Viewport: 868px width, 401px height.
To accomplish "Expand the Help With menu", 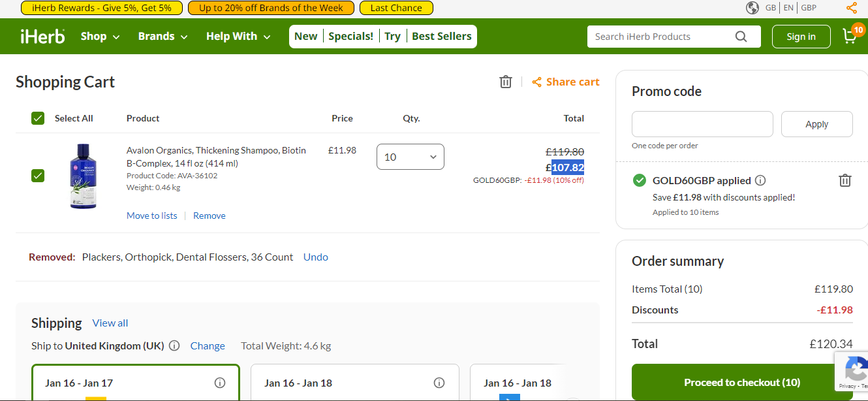I will (x=238, y=37).
